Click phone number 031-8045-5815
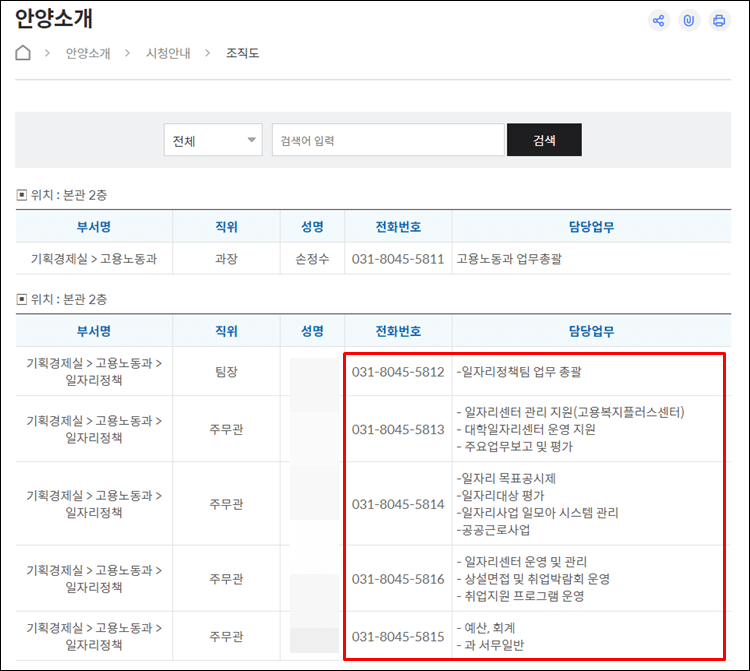The width and height of the screenshot is (750, 671). [398, 637]
